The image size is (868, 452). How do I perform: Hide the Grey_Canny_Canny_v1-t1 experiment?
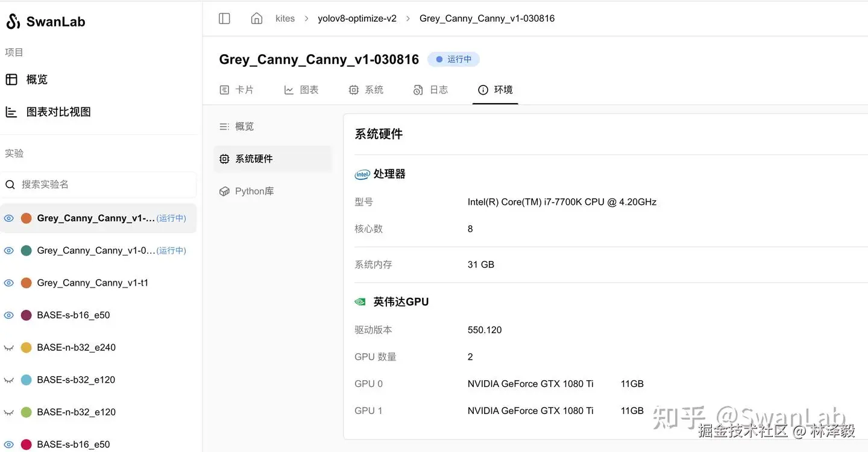9,283
